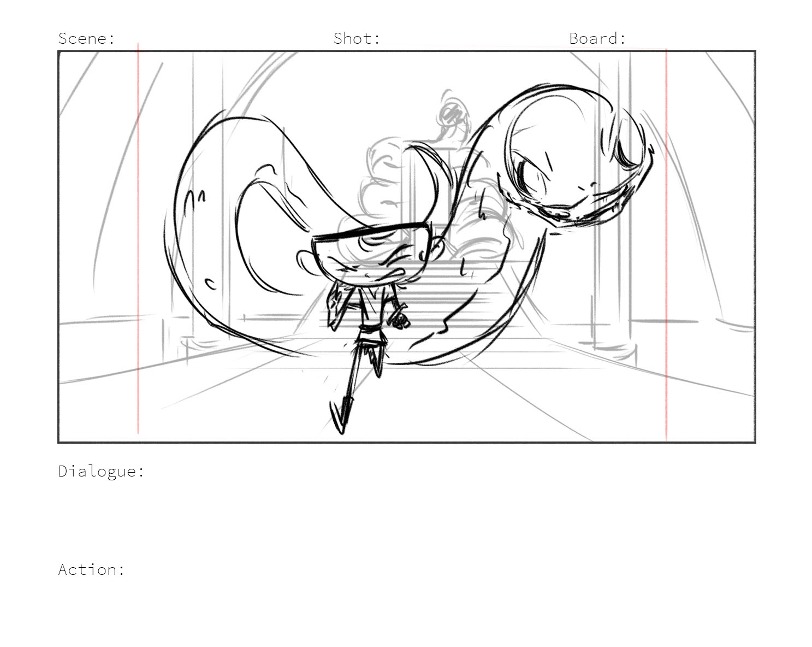Click the storyboard panel drawing
Screen dimensions: 812x647
407,246
